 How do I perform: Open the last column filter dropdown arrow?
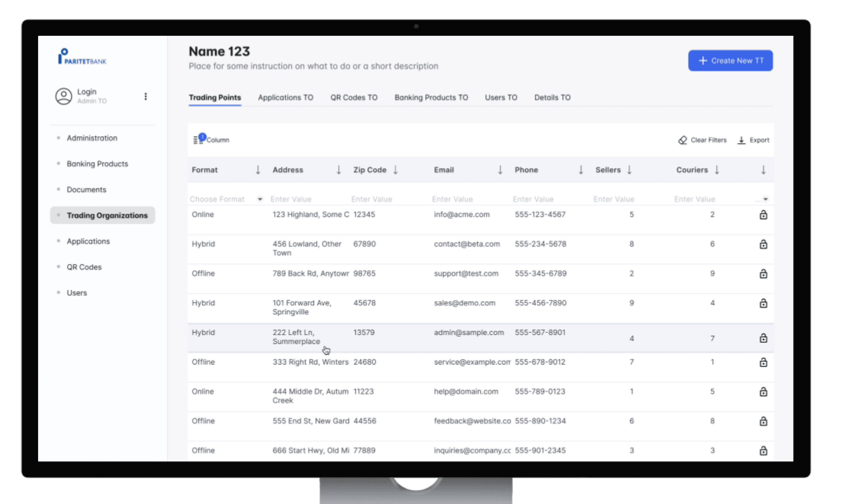[766, 199]
